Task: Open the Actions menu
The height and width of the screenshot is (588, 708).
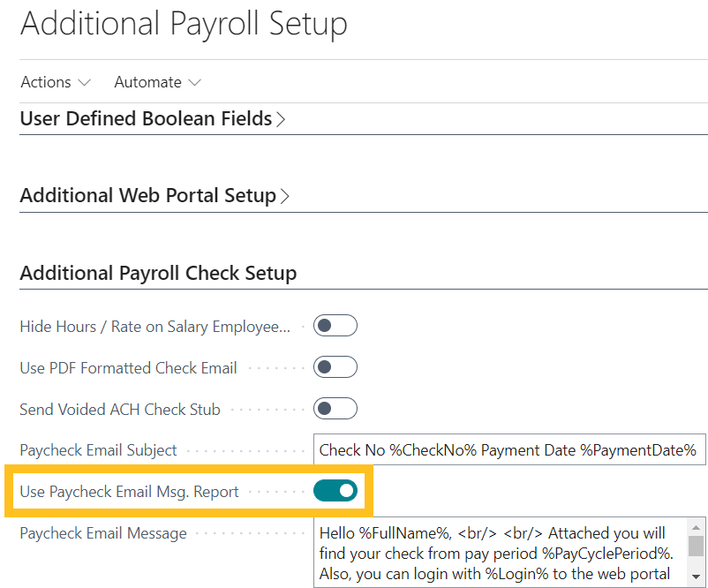Action: point(46,82)
